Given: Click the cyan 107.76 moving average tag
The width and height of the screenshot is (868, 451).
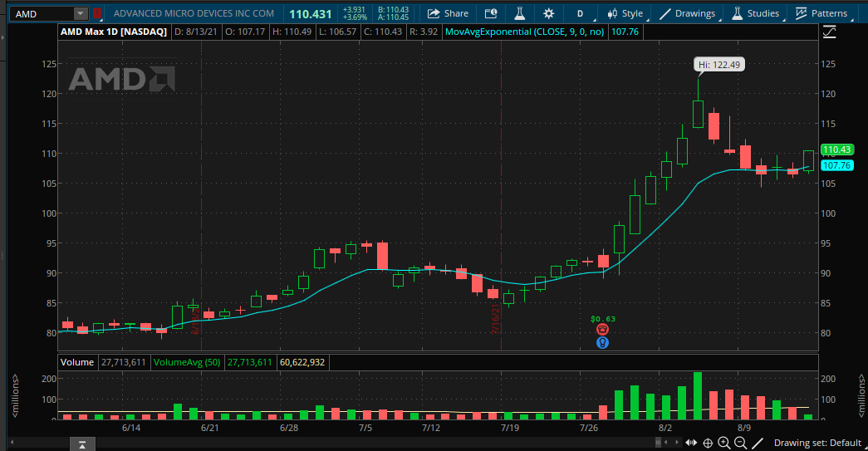Looking at the screenshot, I should pyautogui.click(x=836, y=165).
